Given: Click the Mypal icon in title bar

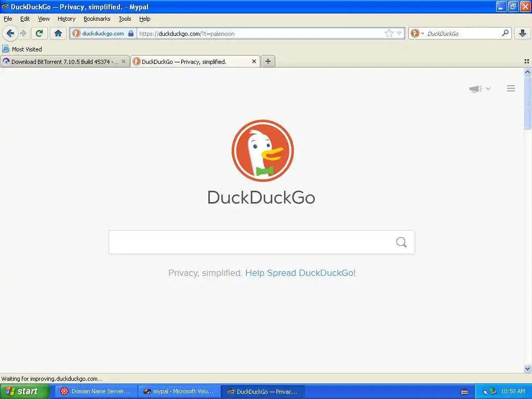Looking at the screenshot, I should pyautogui.click(x=5, y=6).
